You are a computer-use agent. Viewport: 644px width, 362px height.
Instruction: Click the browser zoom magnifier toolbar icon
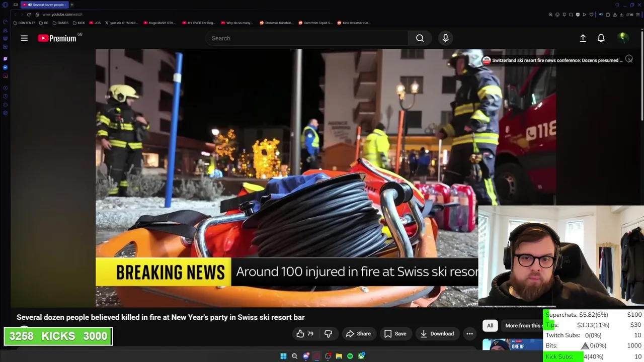pos(550,15)
